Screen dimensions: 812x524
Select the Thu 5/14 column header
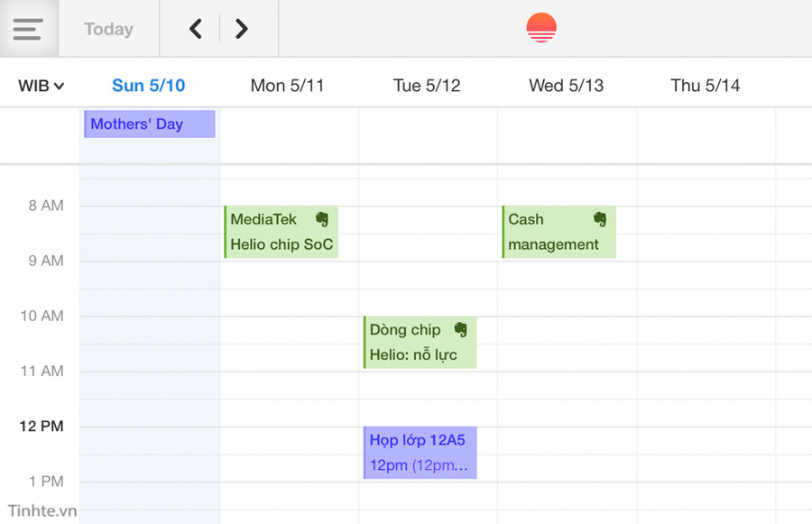click(x=706, y=85)
